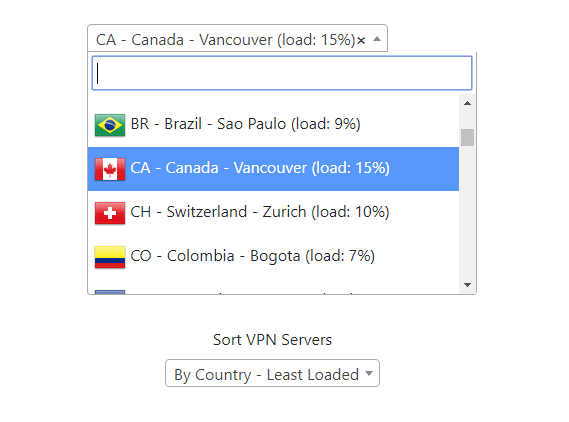
Task: Click the Sort VPN Servers label
Action: point(273,340)
